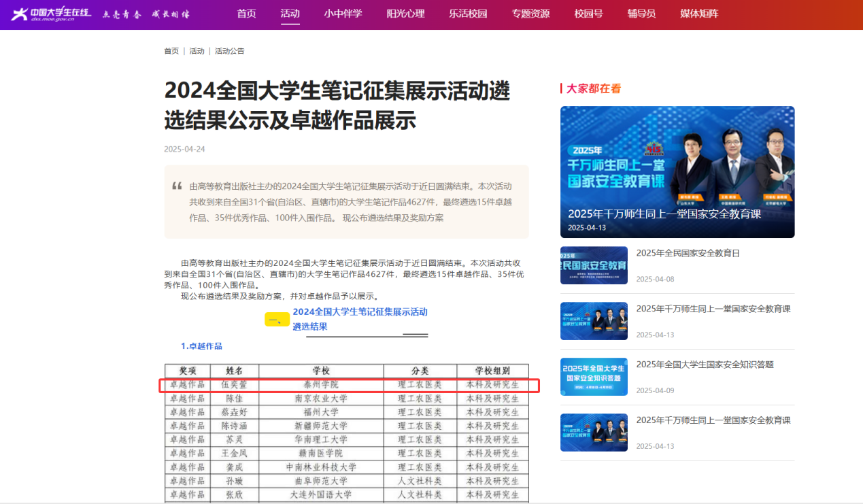The image size is (863, 504).
Task: Click the 国家安全知识答题 thumbnail image
Action: [x=594, y=377]
